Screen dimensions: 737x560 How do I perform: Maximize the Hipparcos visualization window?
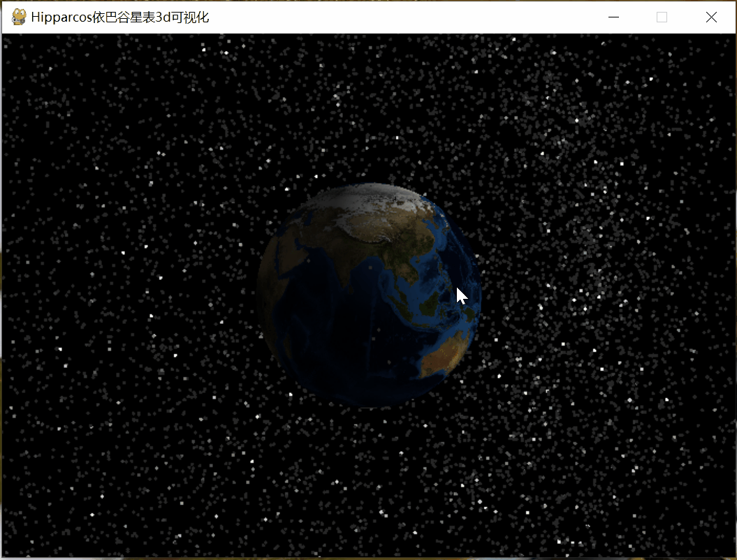tap(662, 17)
